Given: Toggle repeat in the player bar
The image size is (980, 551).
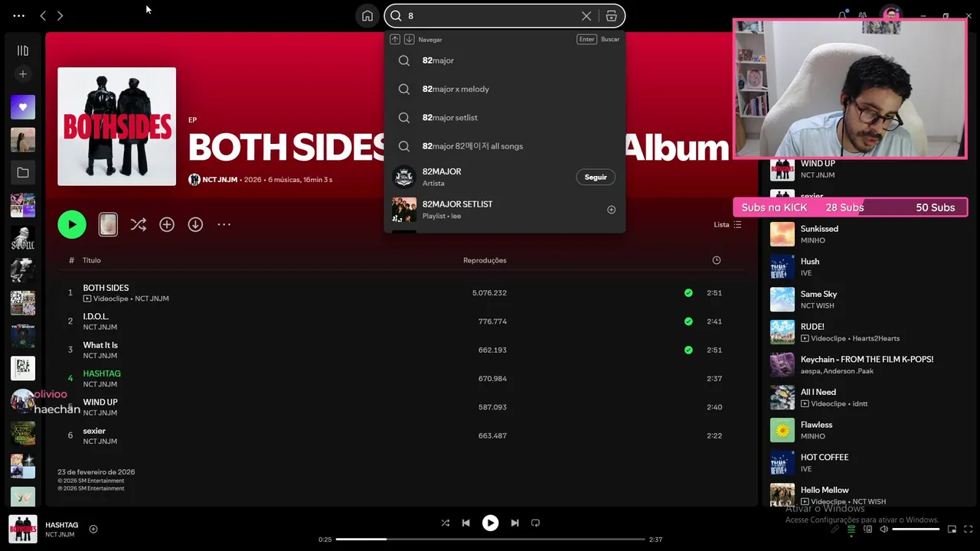Looking at the screenshot, I should click(535, 523).
